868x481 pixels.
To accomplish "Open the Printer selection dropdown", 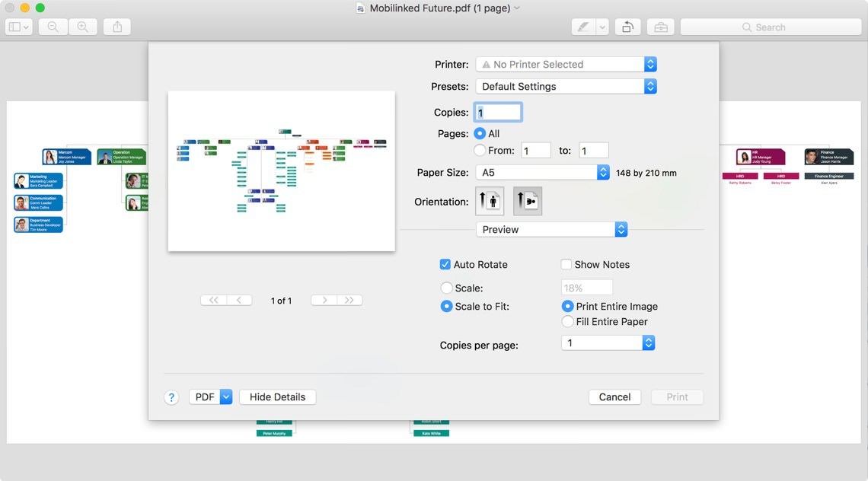I will click(566, 65).
